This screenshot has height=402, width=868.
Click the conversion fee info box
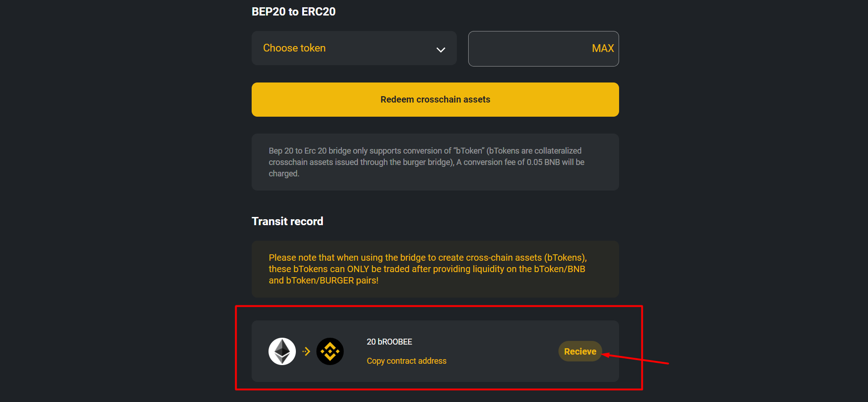coord(435,162)
